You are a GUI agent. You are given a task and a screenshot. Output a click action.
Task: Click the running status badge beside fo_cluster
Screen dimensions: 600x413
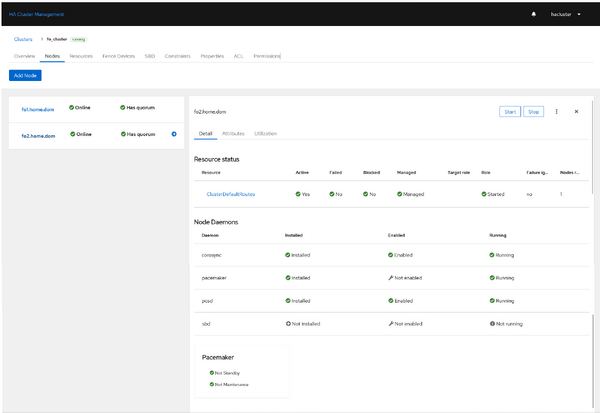point(78,39)
